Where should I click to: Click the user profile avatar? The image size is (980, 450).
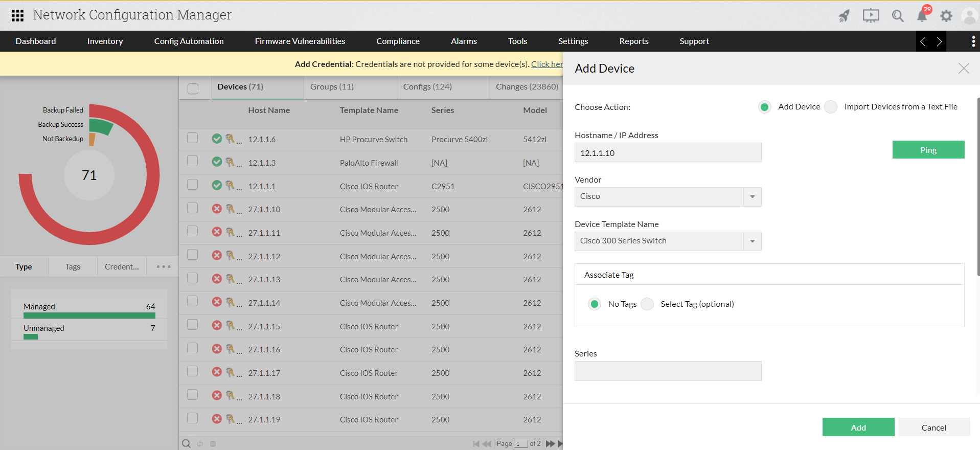point(970,16)
